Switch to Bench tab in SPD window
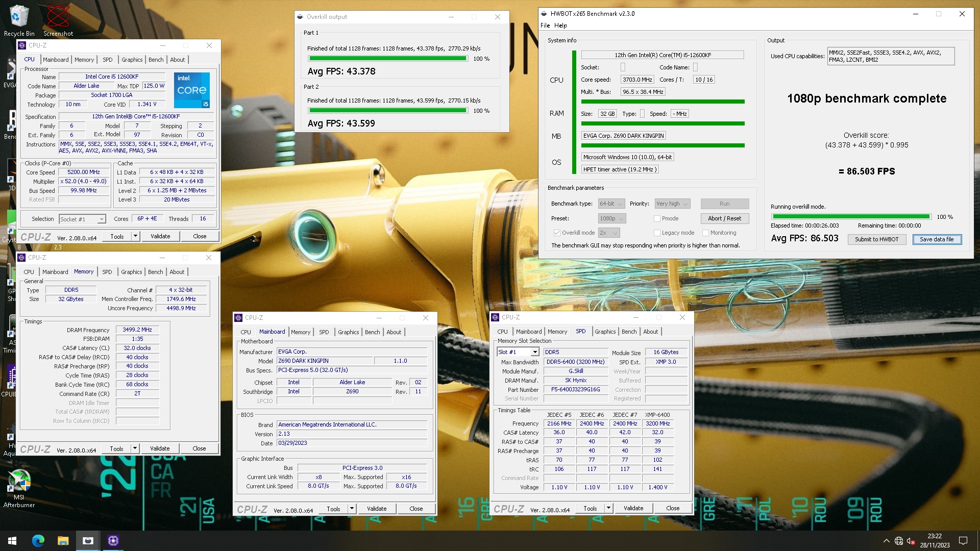This screenshot has width=980, height=551. (629, 332)
